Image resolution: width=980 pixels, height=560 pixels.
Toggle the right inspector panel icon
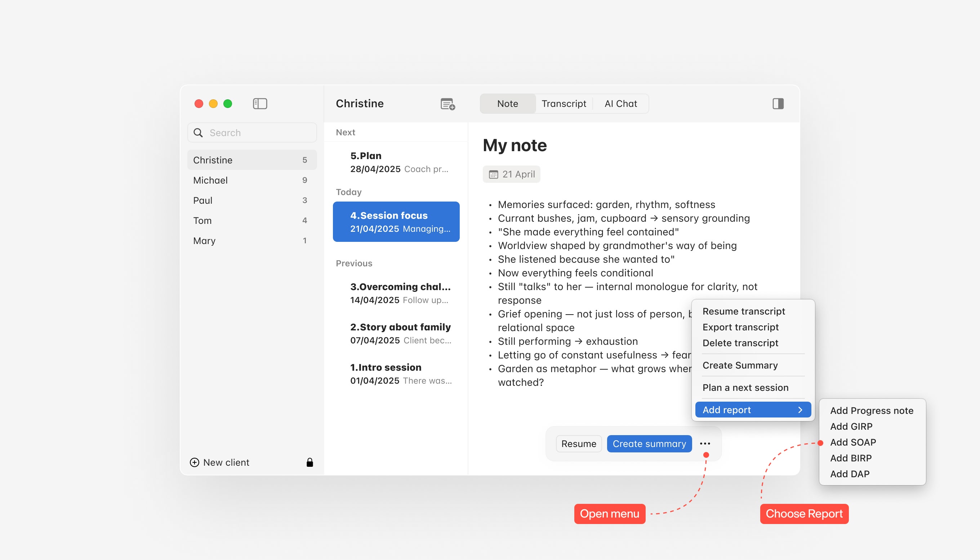[778, 103]
